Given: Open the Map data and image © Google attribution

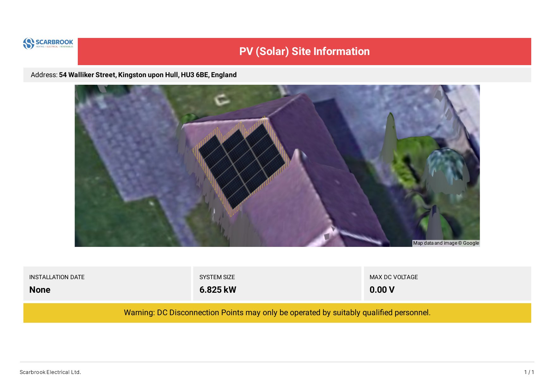Looking at the screenshot, I should [446, 243].
